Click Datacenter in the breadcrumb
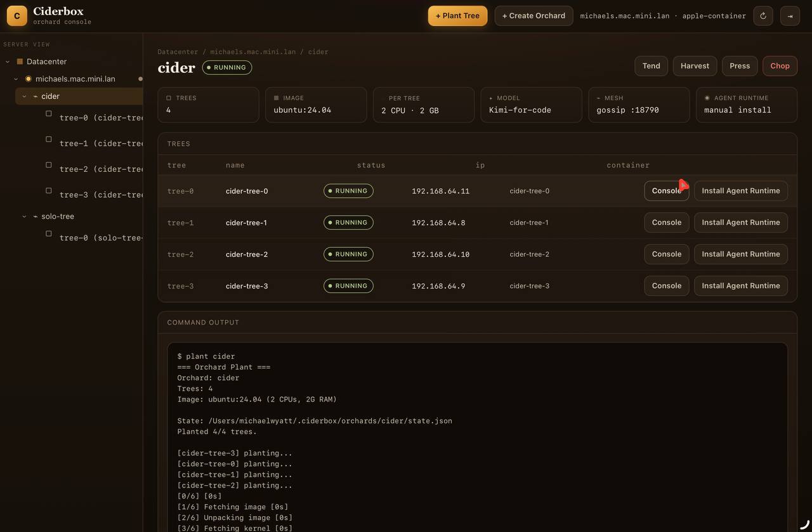This screenshot has height=532, width=812. pyautogui.click(x=178, y=52)
